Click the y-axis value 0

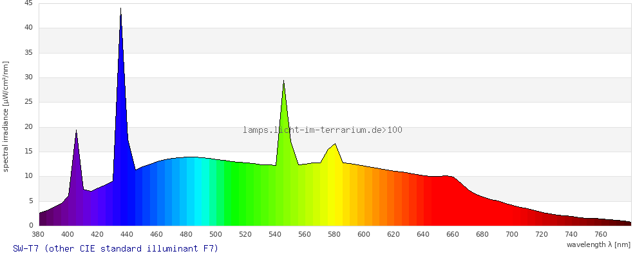31,226
